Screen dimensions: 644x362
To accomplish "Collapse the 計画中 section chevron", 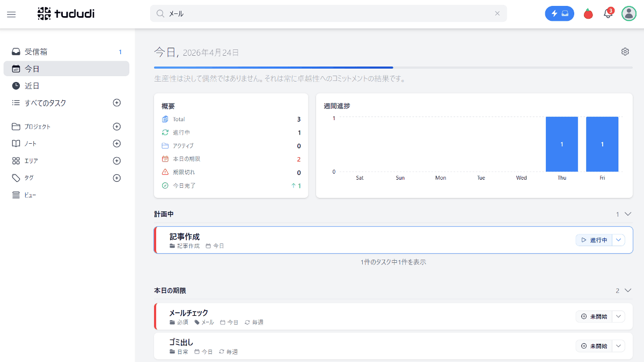I will coord(627,213).
